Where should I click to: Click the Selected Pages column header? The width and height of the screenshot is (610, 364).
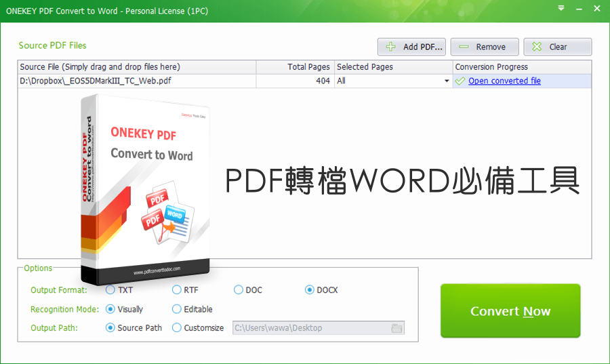tap(393, 67)
